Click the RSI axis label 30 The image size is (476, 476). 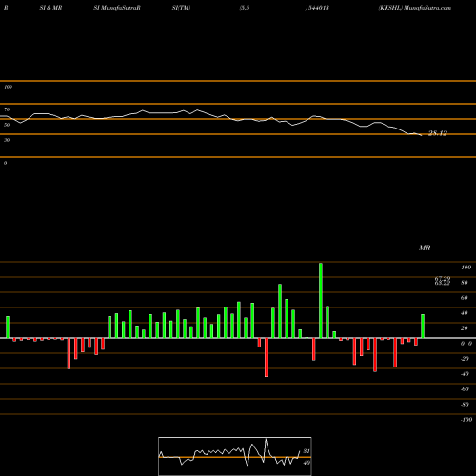[x=7, y=140]
